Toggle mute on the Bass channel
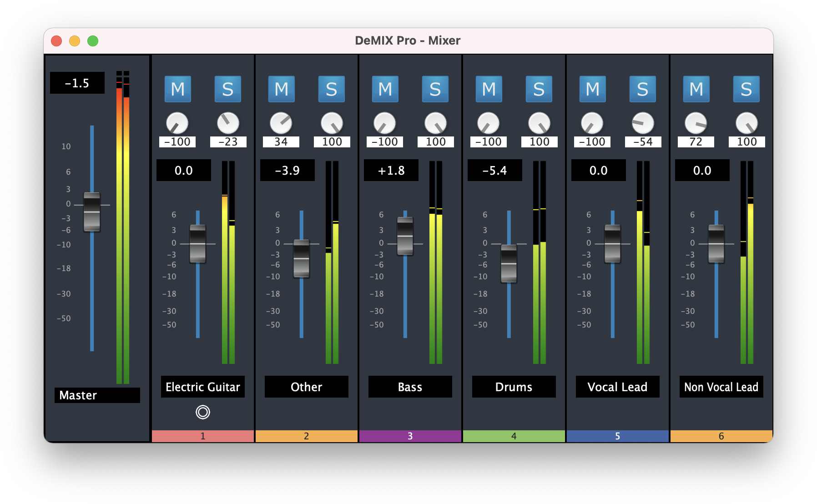Image resolution: width=817 pixels, height=504 pixels. click(x=385, y=89)
